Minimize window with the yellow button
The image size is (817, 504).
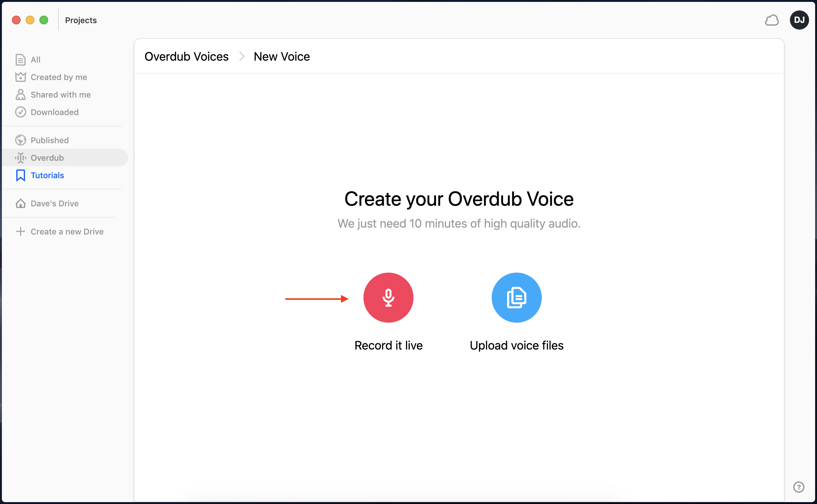tap(30, 20)
